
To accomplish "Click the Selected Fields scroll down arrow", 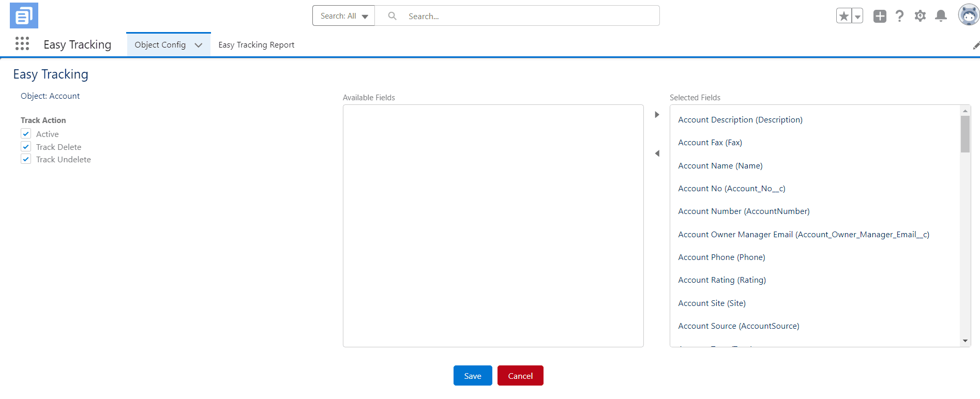I will pos(965,341).
